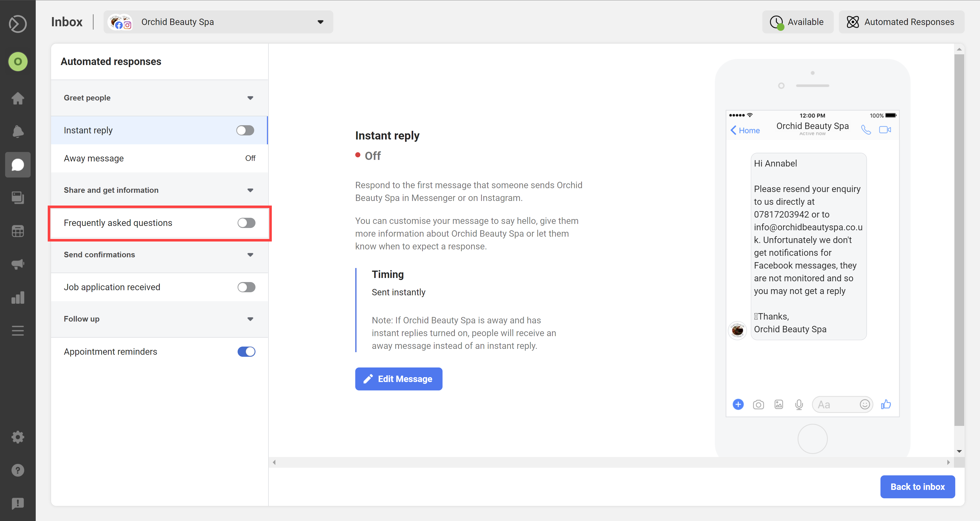Select the Inbox chat bubble icon
Image resolution: width=980 pixels, height=521 pixels.
(18, 164)
